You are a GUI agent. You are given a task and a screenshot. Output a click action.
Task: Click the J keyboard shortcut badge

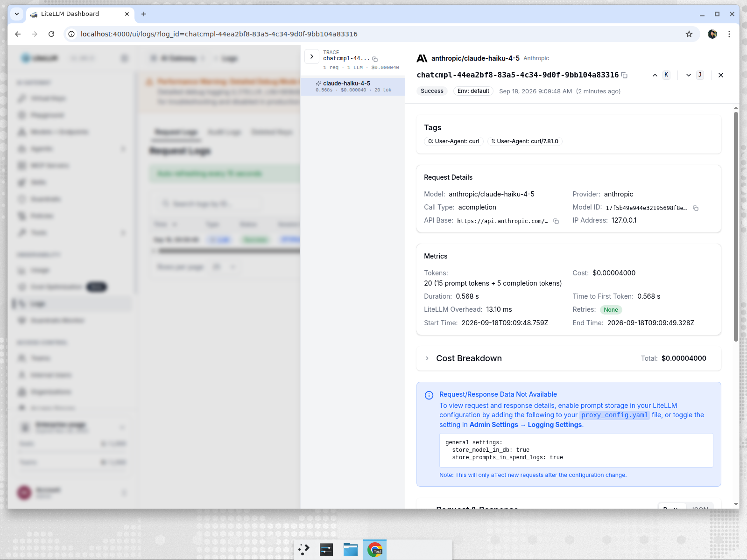700,75
